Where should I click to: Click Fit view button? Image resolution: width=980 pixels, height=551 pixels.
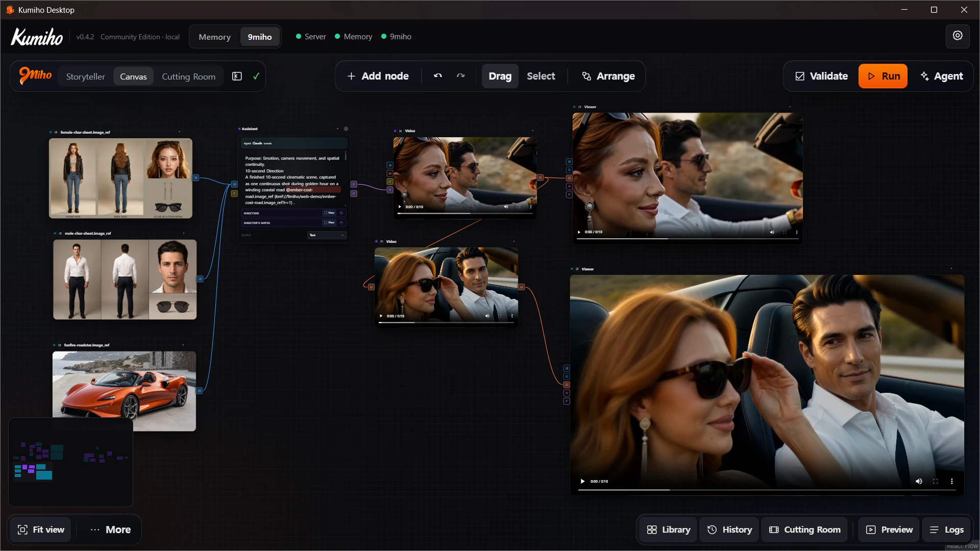pos(41,530)
